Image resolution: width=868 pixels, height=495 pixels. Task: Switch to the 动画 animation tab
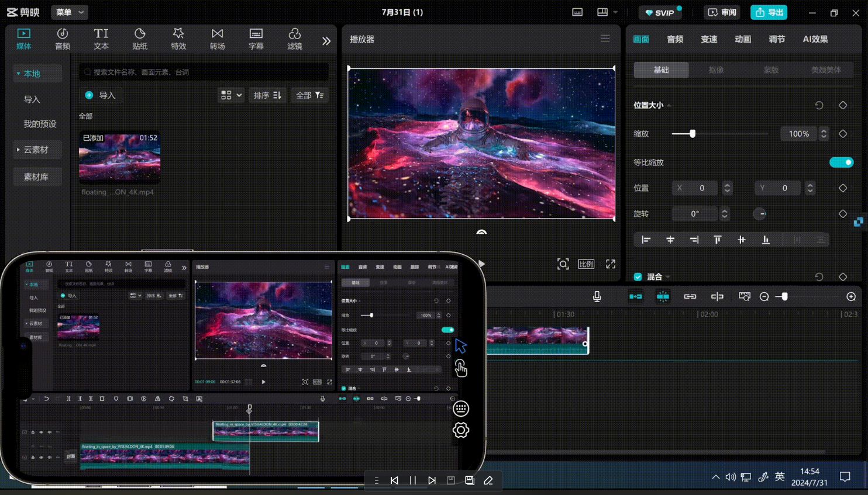pyautogui.click(x=743, y=39)
